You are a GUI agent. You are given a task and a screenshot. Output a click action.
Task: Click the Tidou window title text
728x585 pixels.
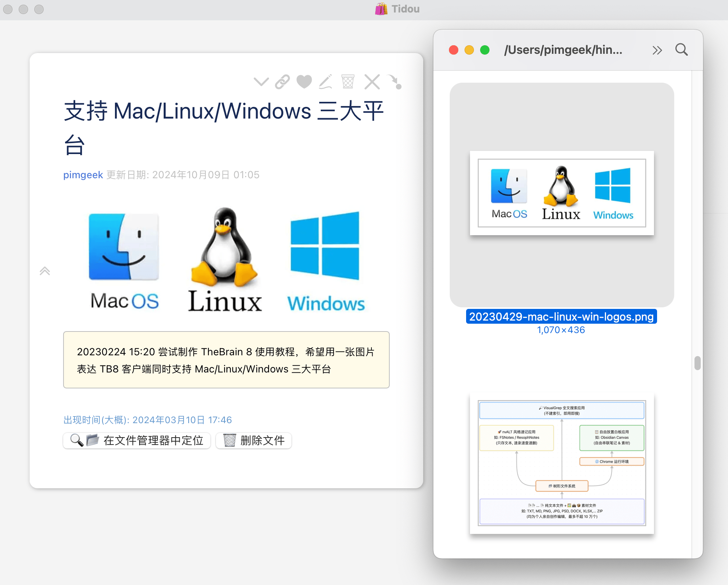[x=406, y=9]
